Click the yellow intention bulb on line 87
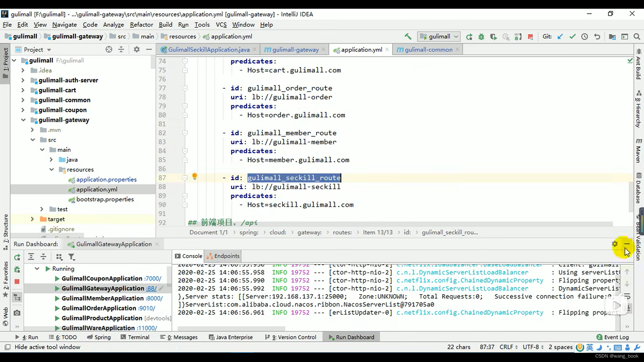The width and height of the screenshot is (644, 362). coord(195,177)
